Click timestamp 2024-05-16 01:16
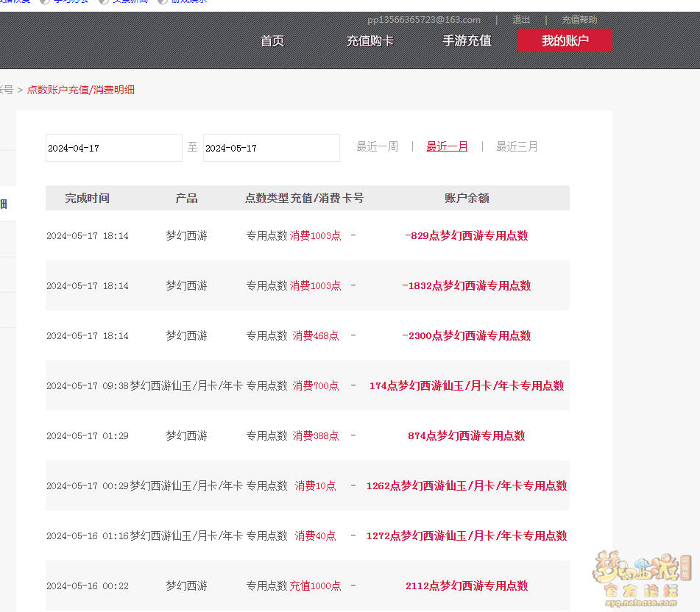Viewport: 700px width, 612px height. tap(88, 535)
